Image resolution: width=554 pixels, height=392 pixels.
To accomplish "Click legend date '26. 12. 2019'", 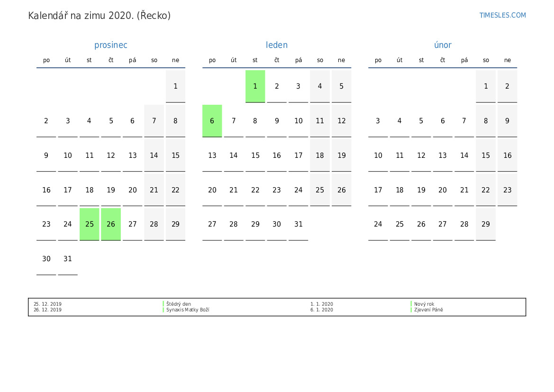I will click(47, 310).
